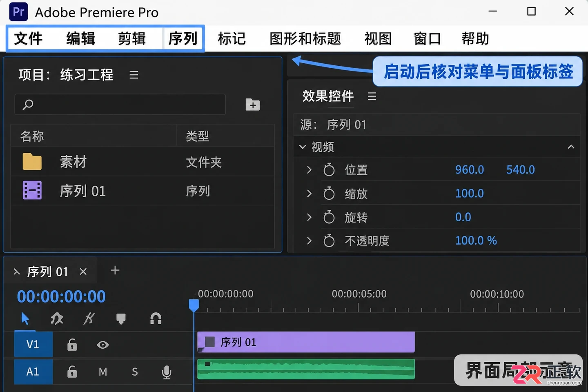Add a marker with marker icon
The height and width of the screenshot is (392, 588).
point(121,318)
